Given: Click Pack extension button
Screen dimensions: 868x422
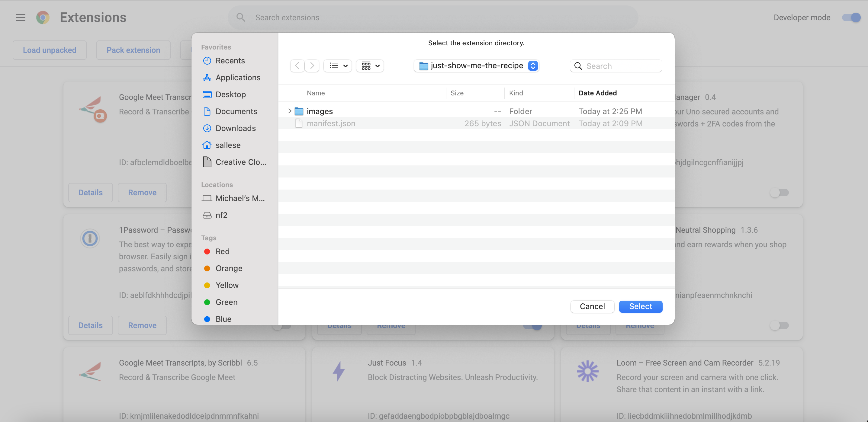Looking at the screenshot, I should [133, 50].
